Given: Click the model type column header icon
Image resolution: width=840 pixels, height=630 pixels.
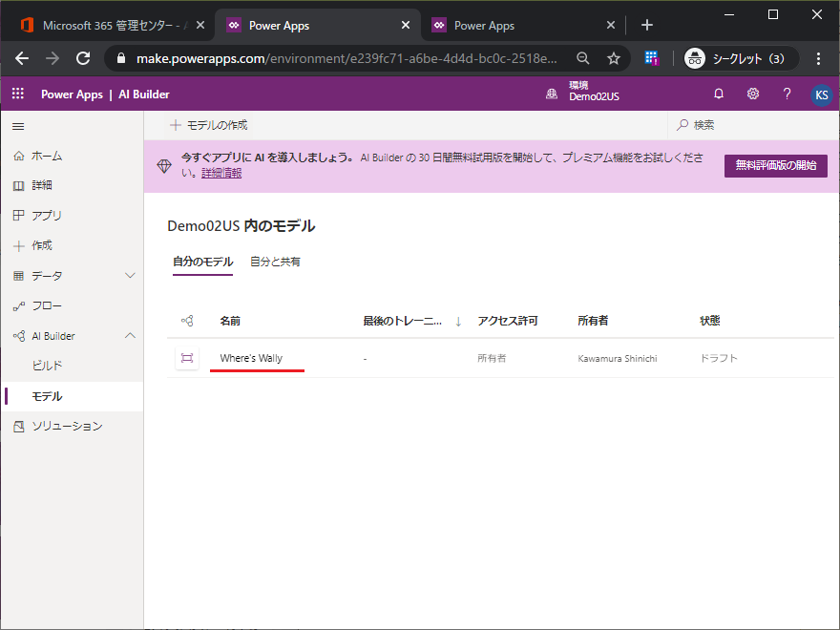Looking at the screenshot, I should (187, 321).
